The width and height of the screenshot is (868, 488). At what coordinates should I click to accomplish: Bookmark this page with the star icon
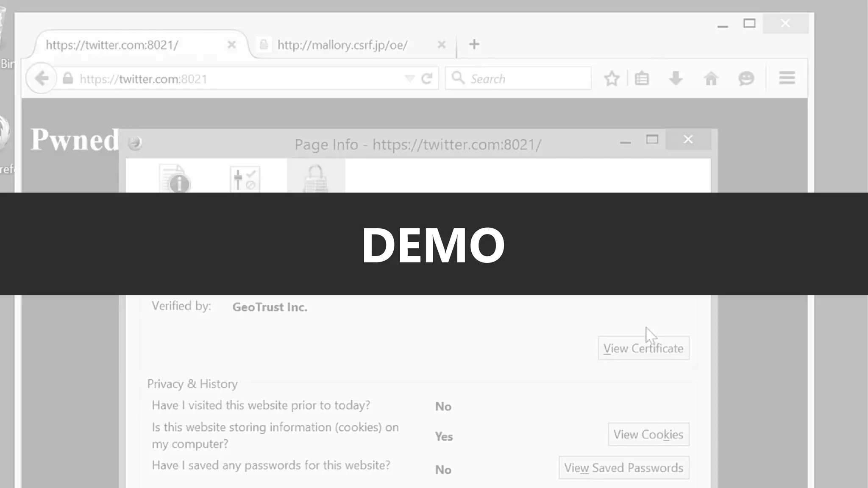[x=612, y=78]
